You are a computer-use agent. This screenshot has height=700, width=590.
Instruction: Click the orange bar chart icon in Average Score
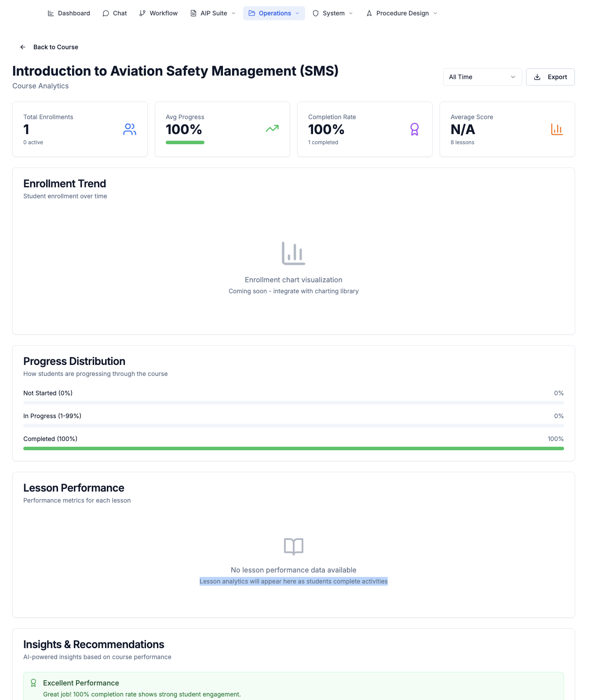point(557,129)
